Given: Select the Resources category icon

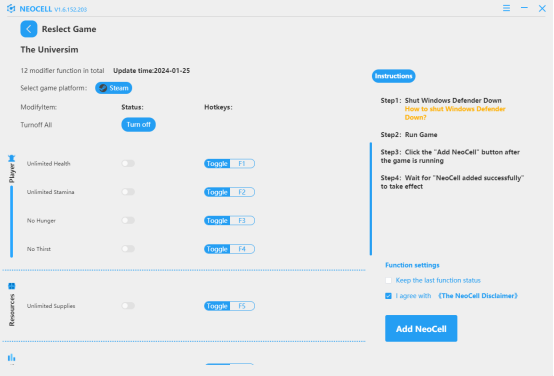Looking at the screenshot, I should (x=12, y=286).
